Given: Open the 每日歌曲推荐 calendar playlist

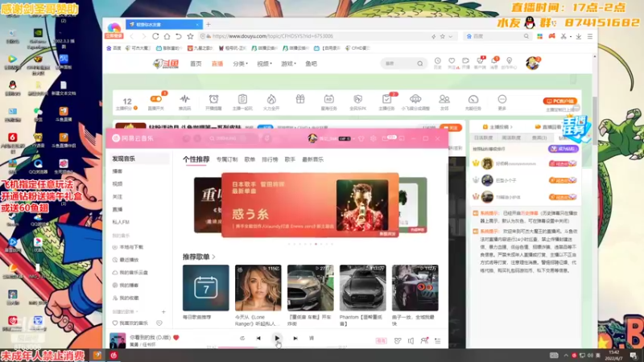Looking at the screenshot, I should [x=206, y=288].
